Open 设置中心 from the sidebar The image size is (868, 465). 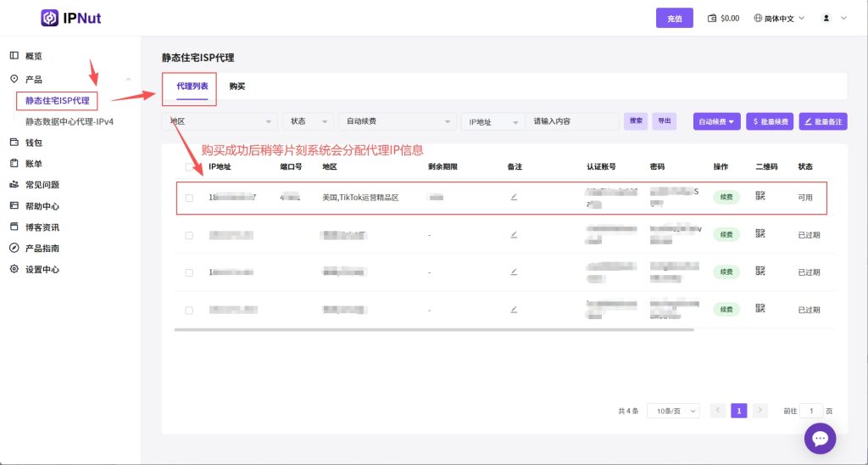click(x=42, y=270)
